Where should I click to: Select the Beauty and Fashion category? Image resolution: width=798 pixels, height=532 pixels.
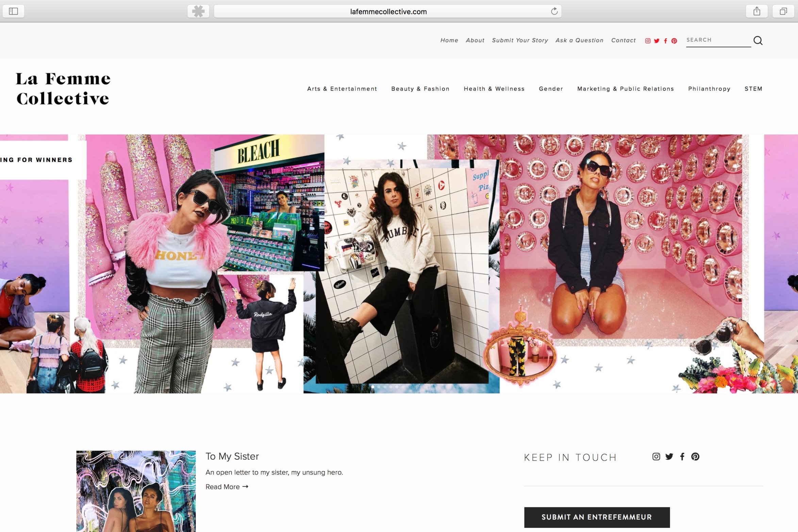click(420, 88)
